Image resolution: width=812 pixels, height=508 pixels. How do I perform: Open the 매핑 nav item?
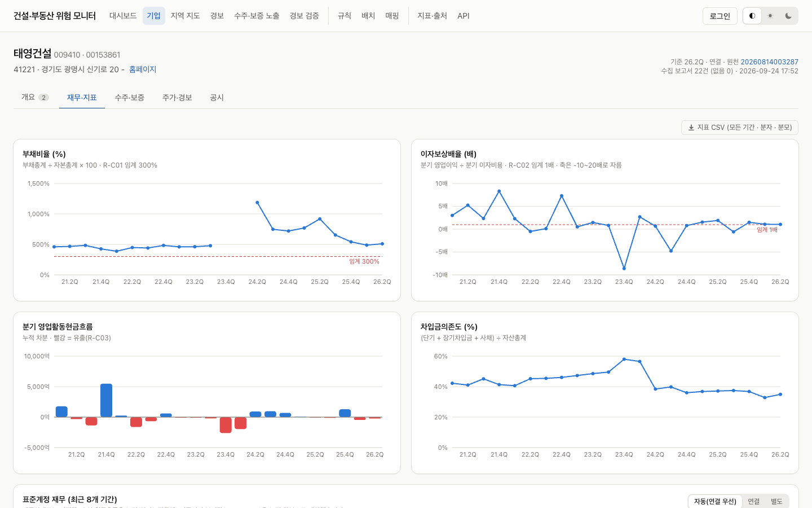[x=392, y=16]
